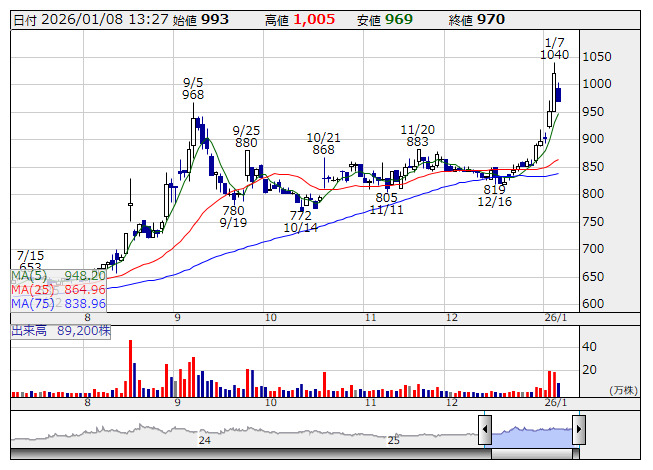This screenshot has height=470, width=653.
Task: Click the 9/25 880 peak label
Action: [x=246, y=136]
